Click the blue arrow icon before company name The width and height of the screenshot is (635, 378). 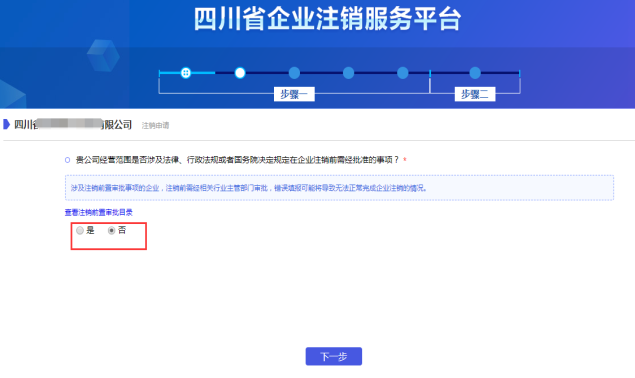tap(6, 124)
